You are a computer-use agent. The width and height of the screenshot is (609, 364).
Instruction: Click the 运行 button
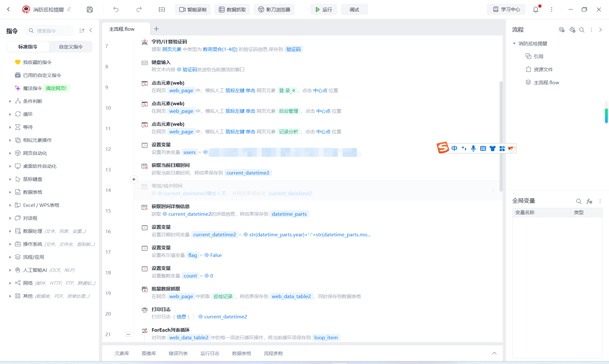click(324, 10)
